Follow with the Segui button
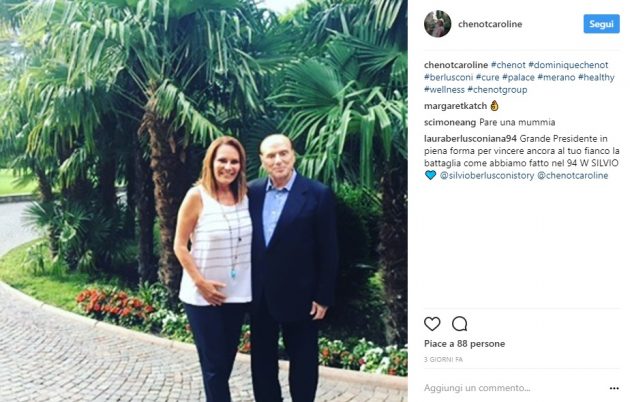Image resolution: width=630 pixels, height=402 pixels. point(601,24)
